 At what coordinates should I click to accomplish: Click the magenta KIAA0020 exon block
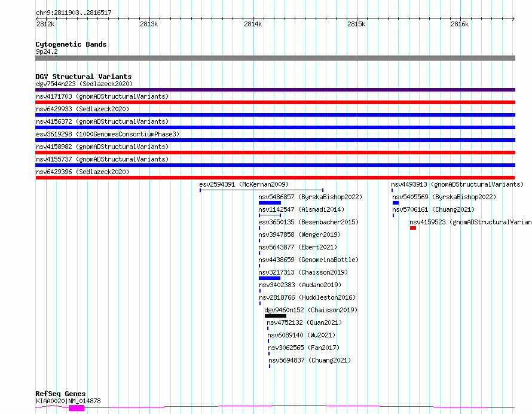pos(77,408)
